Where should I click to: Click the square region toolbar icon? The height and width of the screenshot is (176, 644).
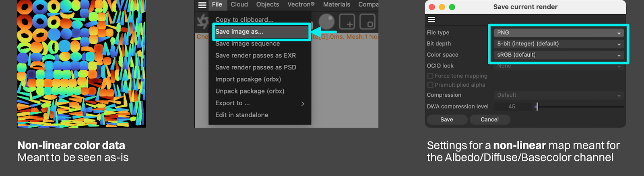point(367,22)
